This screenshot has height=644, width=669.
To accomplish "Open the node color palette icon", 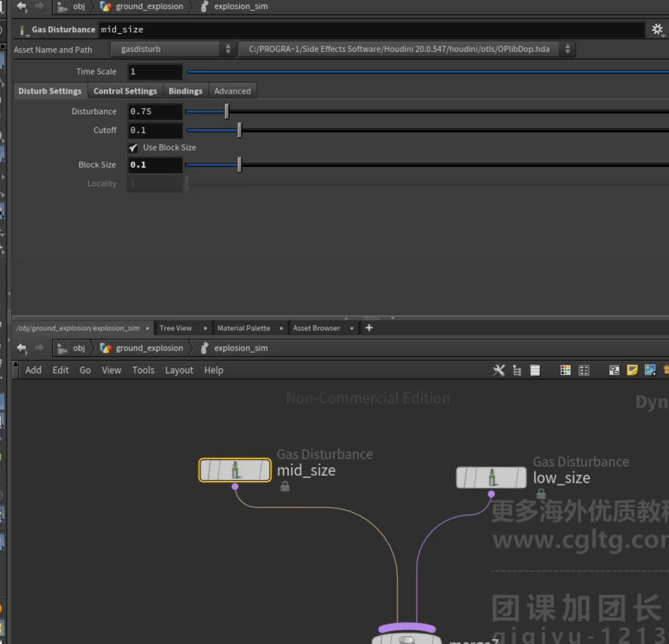I will (565, 370).
